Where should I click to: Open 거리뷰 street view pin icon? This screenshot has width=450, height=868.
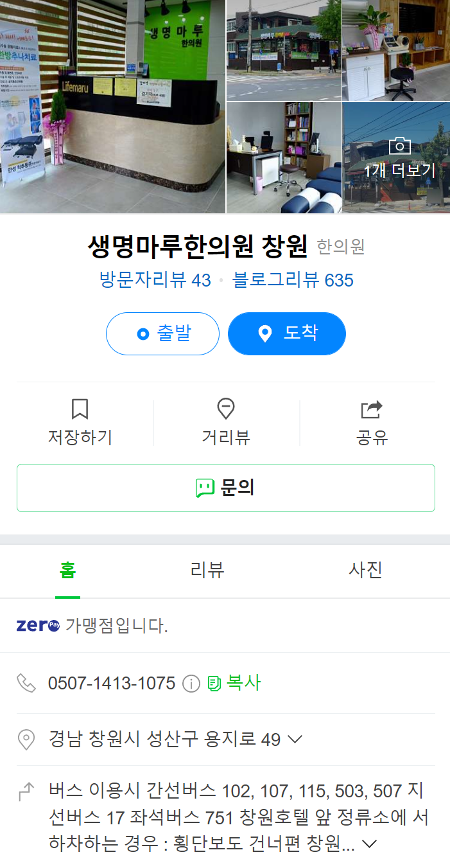click(226, 409)
